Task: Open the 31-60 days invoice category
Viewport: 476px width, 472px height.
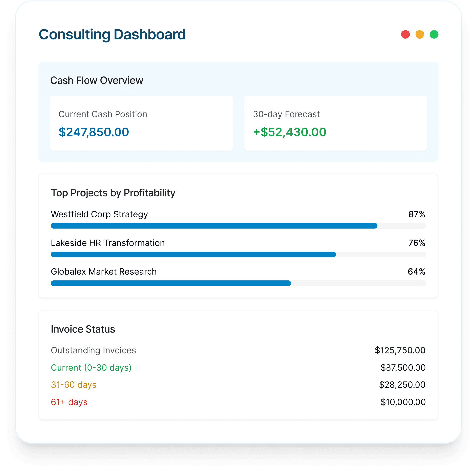Action: tap(74, 385)
